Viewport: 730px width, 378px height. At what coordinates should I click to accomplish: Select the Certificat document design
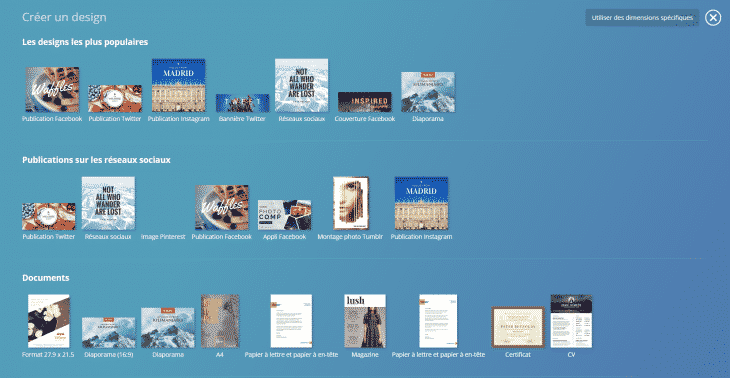(518, 327)
